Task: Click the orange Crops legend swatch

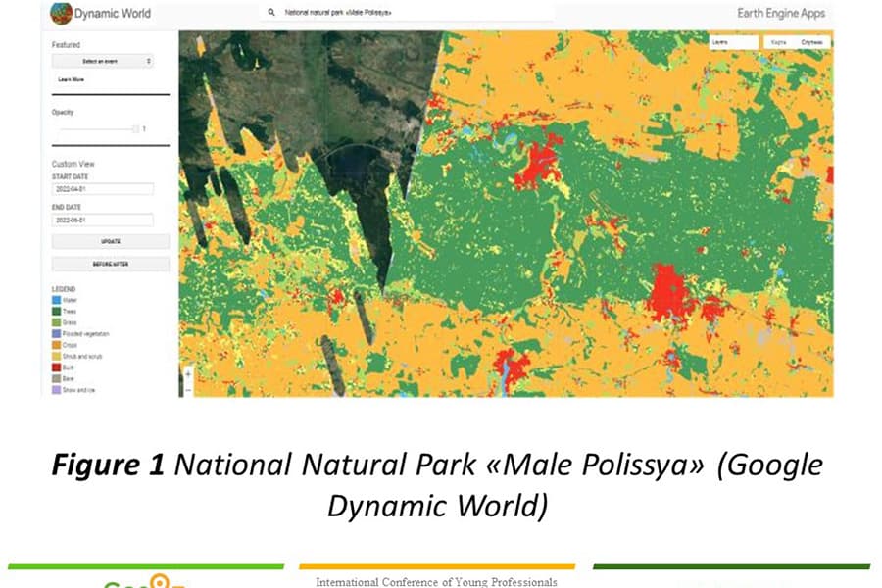Action: pyautogui.click(x=56, y=345)
